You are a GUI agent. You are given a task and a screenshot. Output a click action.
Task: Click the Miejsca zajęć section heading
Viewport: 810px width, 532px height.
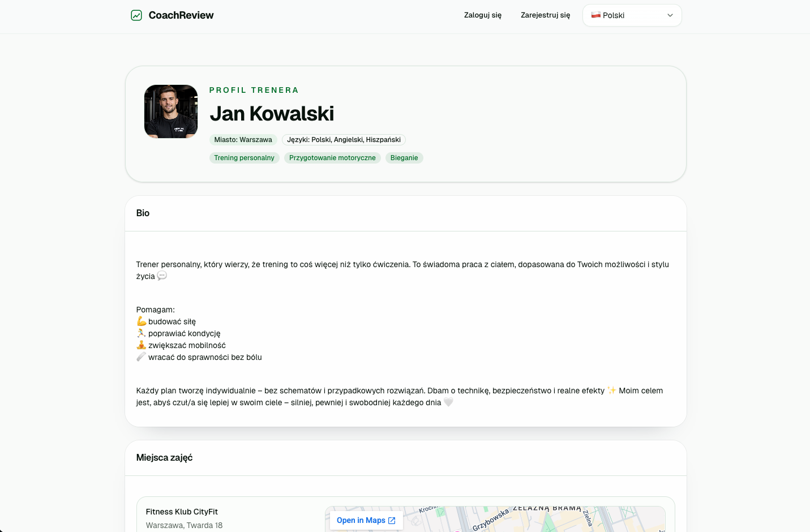tap(165, 458)
